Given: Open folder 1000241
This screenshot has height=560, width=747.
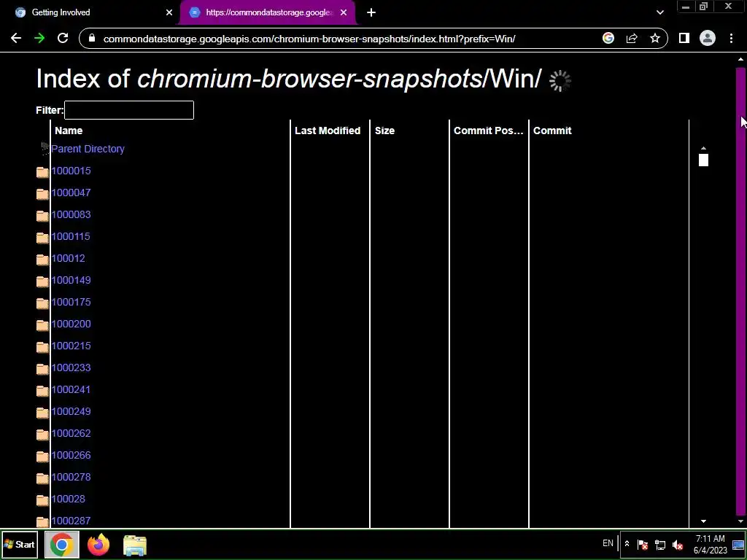Looking at the screenshot, I should (x=71, y=390).
